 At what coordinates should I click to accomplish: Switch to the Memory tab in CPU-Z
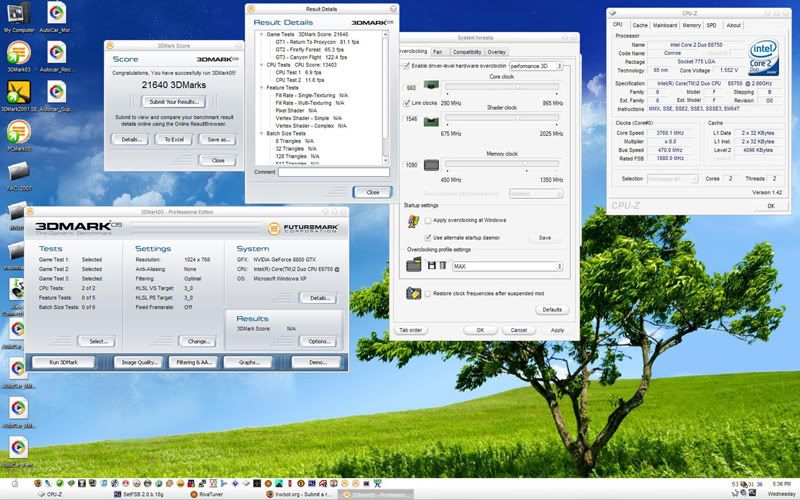click(x=691, y=25)
